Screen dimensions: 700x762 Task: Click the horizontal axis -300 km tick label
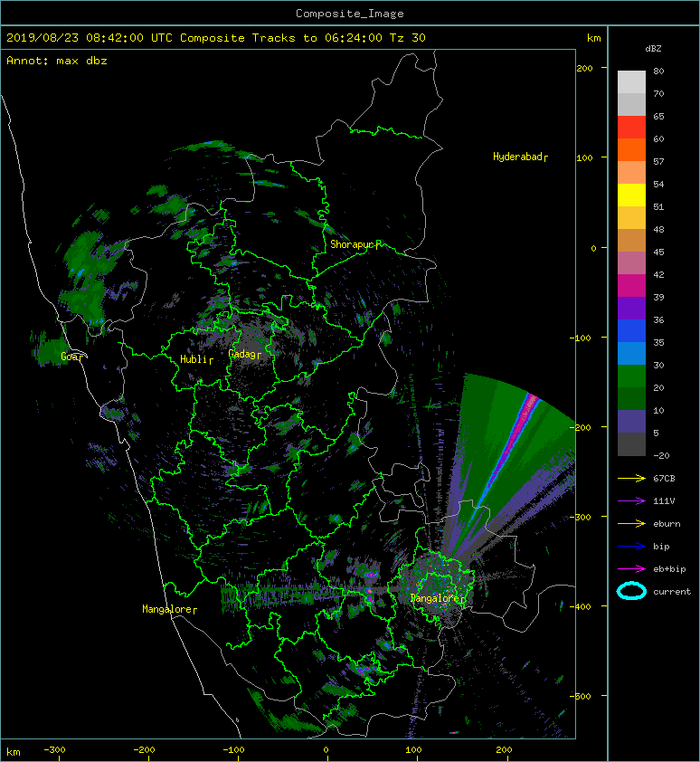54,750
